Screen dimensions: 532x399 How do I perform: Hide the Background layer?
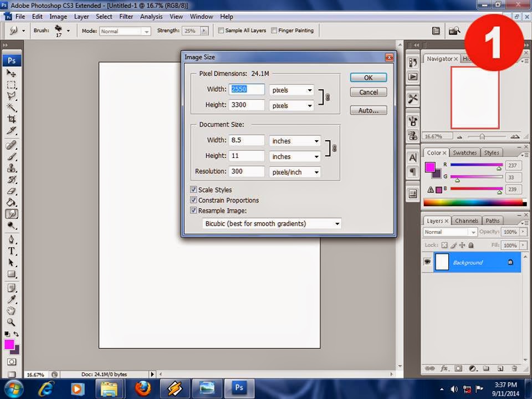tap(427, 262)
